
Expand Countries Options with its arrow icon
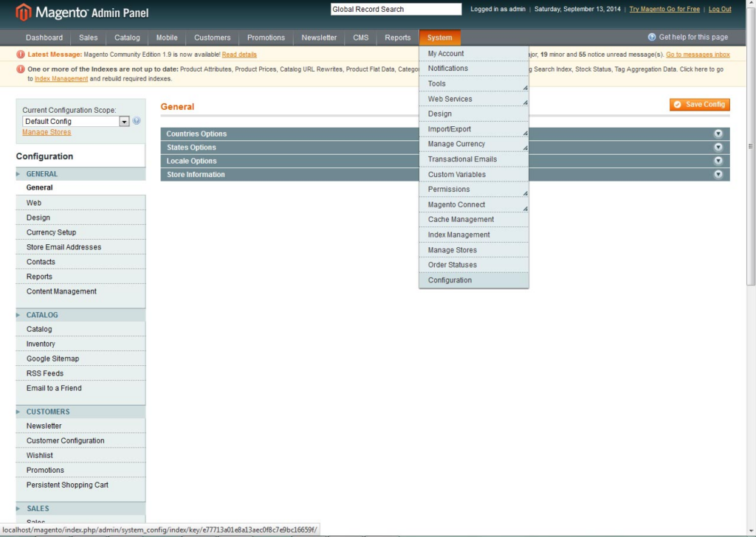[718, 134]
